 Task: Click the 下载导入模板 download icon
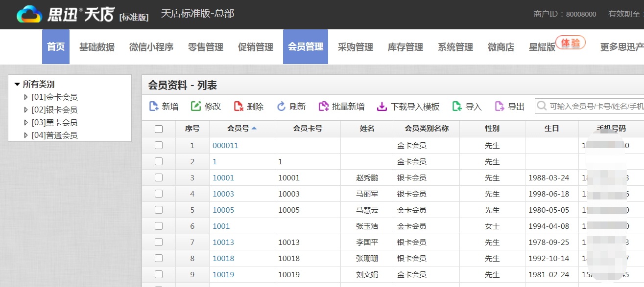click(x=382, y=106)
